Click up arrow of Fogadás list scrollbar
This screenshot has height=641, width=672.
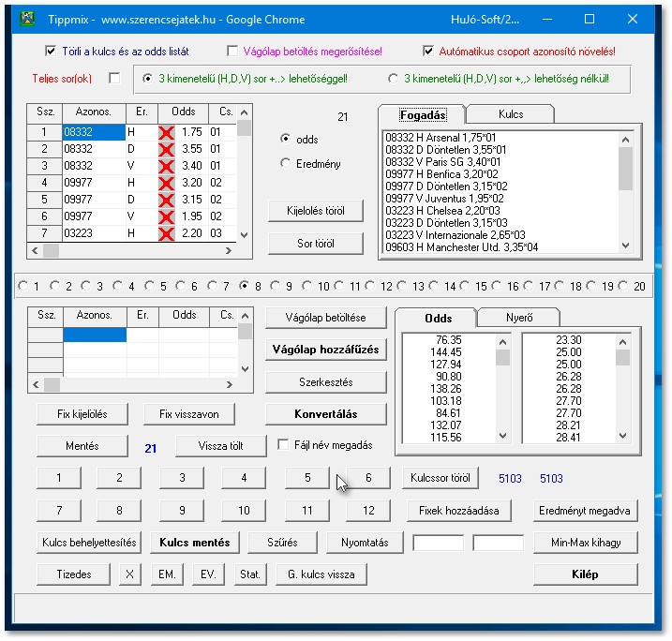point(626,140)
